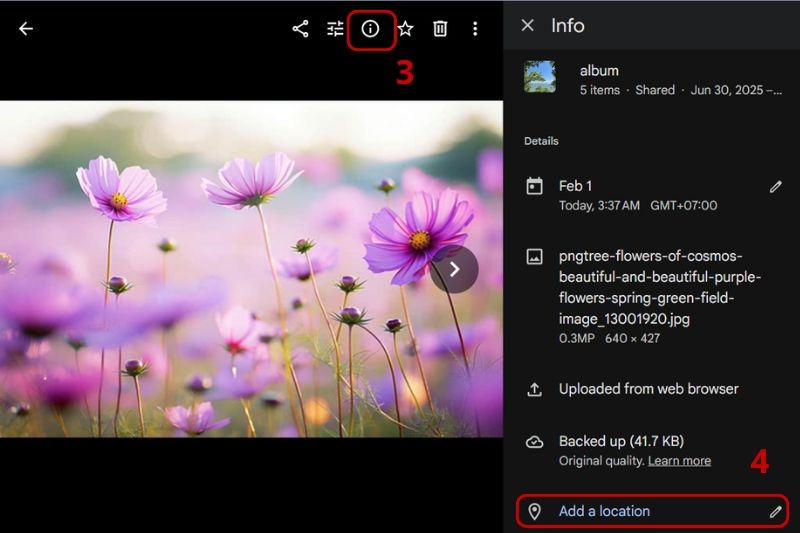800x533 pixels.
Task: Click the location pin icon
Action: pyautogui.click(x=534, y=511)
